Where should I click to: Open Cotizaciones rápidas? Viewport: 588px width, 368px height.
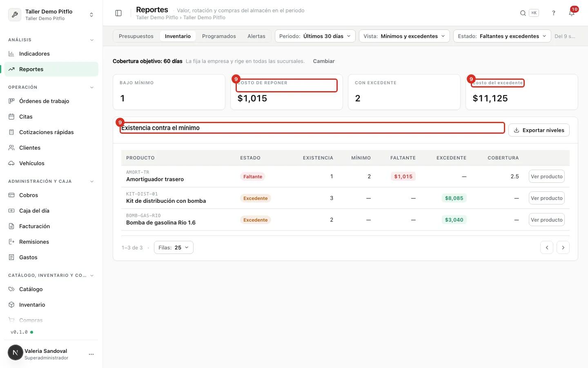(x=51, y=132)
